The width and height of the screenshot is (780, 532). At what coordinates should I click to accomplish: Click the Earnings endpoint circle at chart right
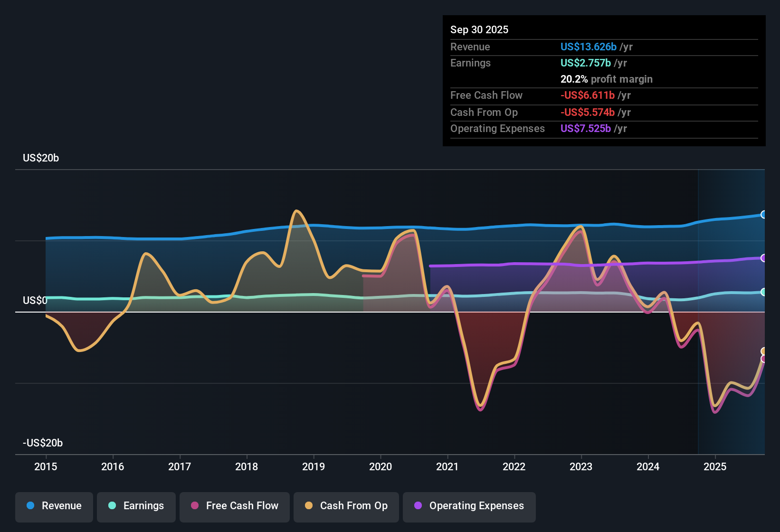click(x=764, y=293)
